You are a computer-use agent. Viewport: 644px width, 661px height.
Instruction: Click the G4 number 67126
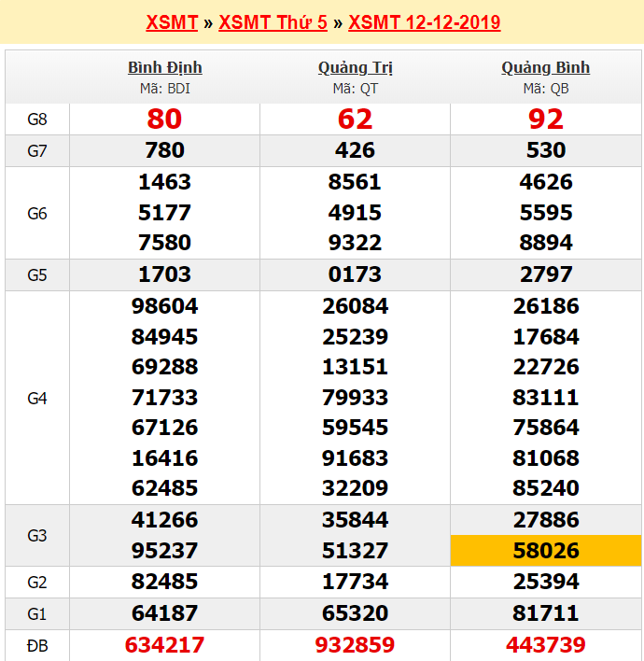tap(165, 428)
